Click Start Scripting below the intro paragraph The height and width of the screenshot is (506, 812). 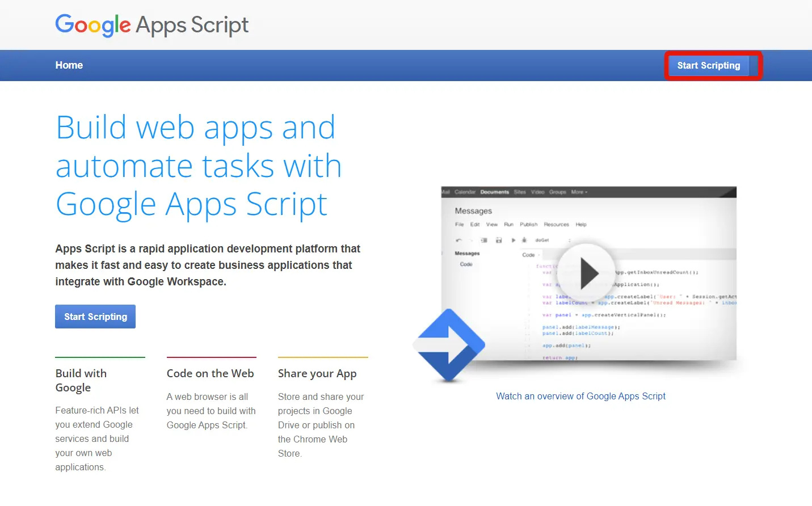[x=95, y=317]
